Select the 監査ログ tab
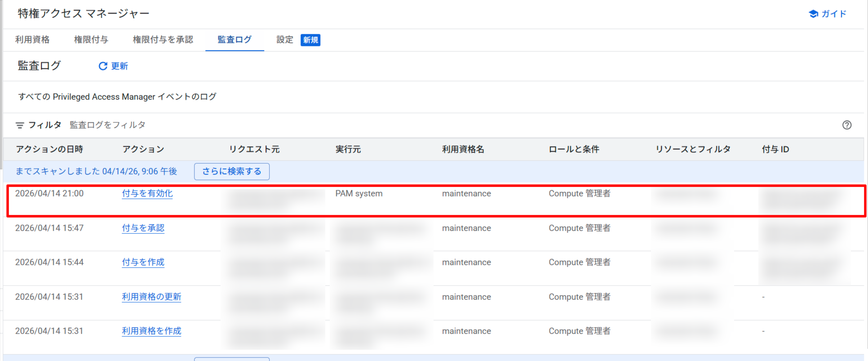The width and height of the screenshot is (868, 361). pyautogui.click(x=235, y=40)
